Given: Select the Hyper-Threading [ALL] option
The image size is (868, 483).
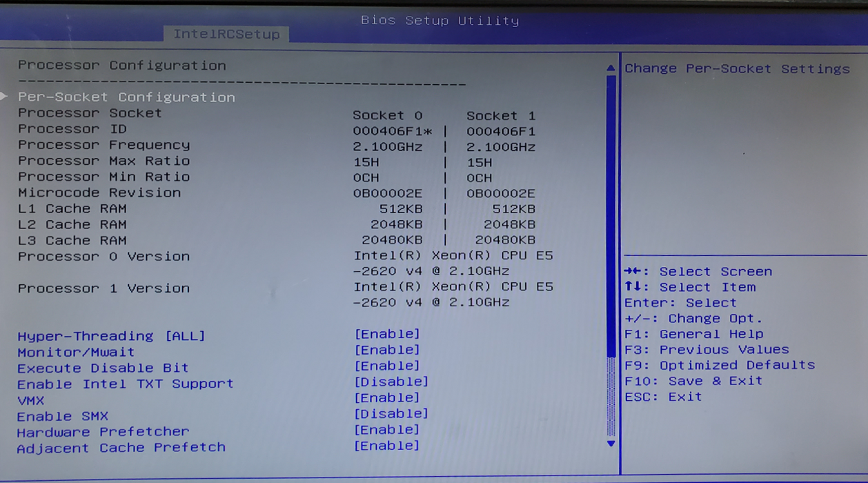Looking at the screenshot, I should (111, 336).
